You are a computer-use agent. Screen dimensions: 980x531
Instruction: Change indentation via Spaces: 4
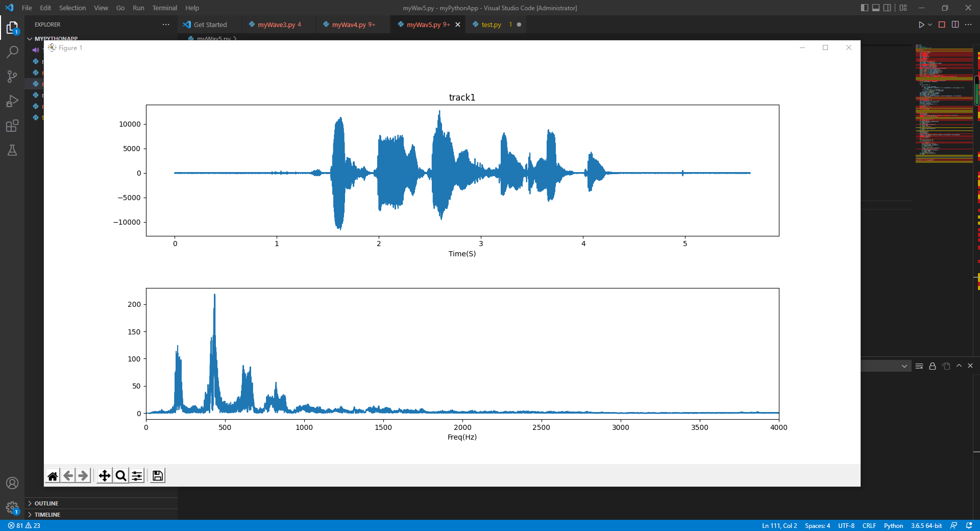(x=817, y=525)
